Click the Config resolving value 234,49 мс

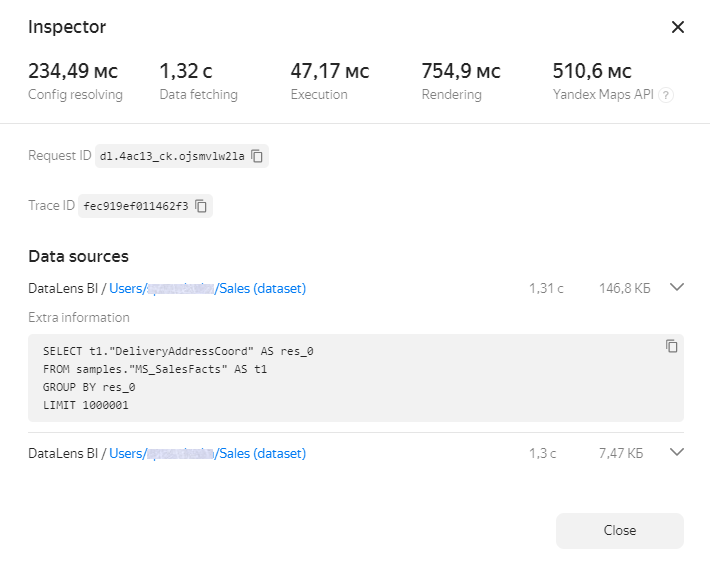(73, 71)
